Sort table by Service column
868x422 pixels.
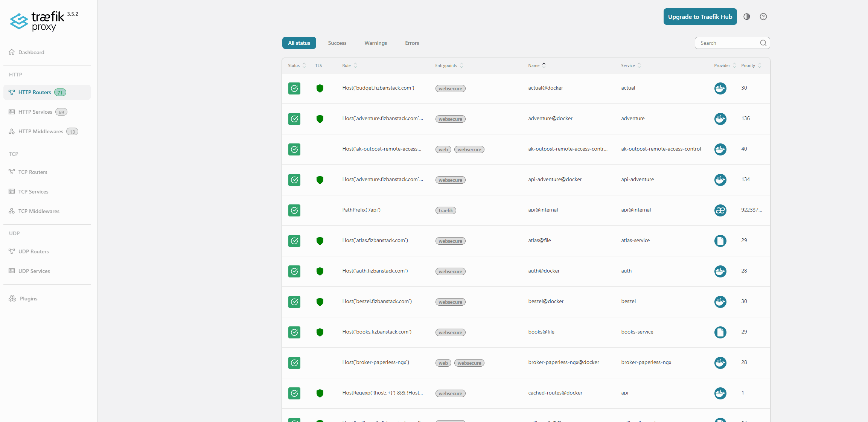pos(631,66)
